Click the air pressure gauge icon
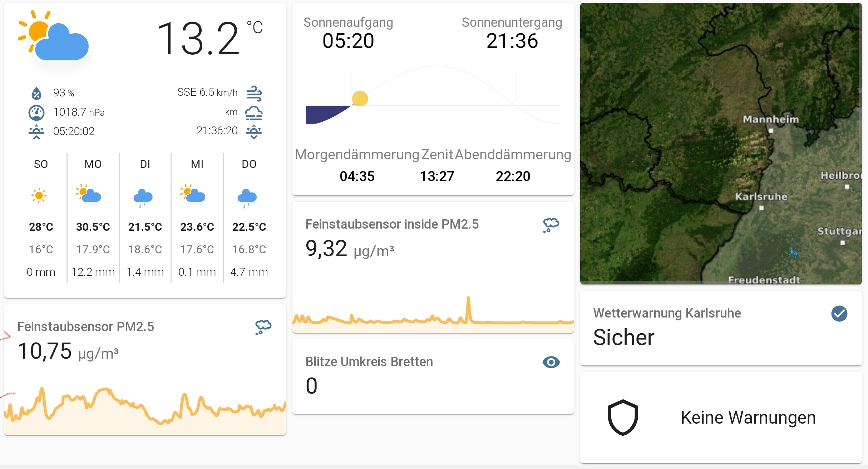The width and height of the screenshot is (868, 469). (x=36, y=113)
